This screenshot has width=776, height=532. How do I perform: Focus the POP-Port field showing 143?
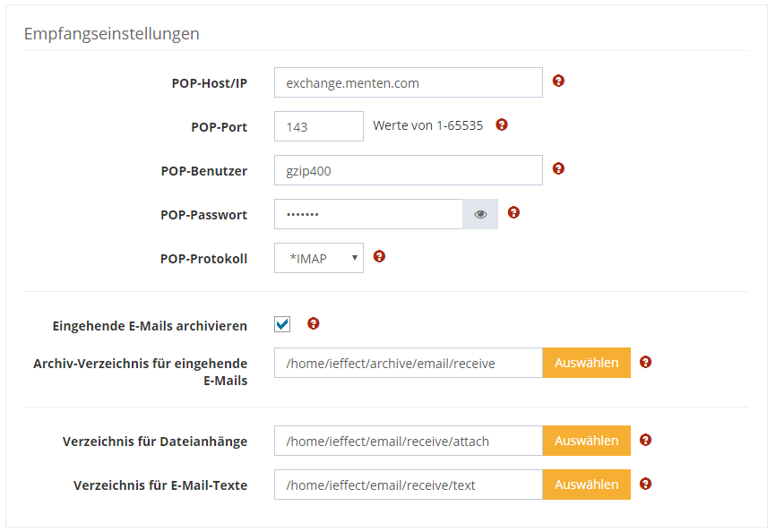pyautogui.click(x=318, y=127)
